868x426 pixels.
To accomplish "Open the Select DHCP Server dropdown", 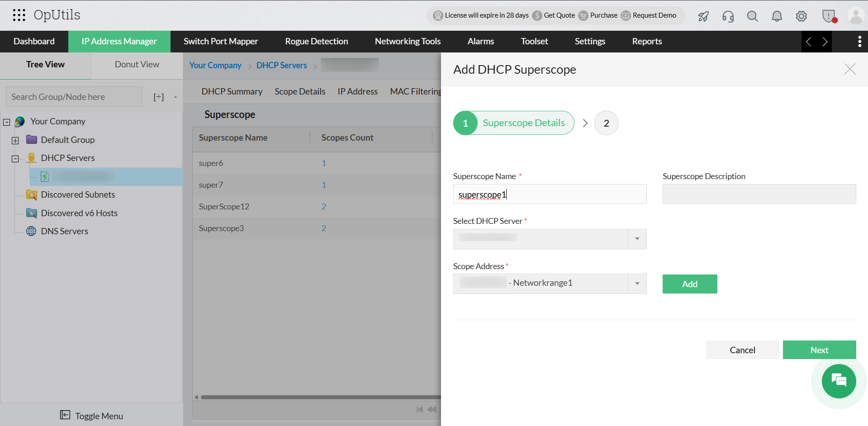I will (637, 239).
